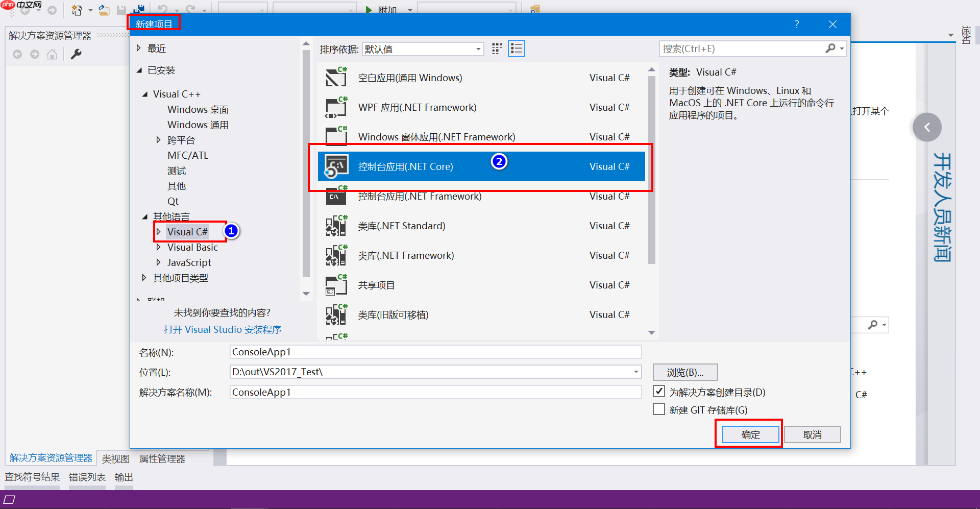Click the template list scroll-down arrow
Viewport: 980px width, 509px height.
click(x=652, y=333)
